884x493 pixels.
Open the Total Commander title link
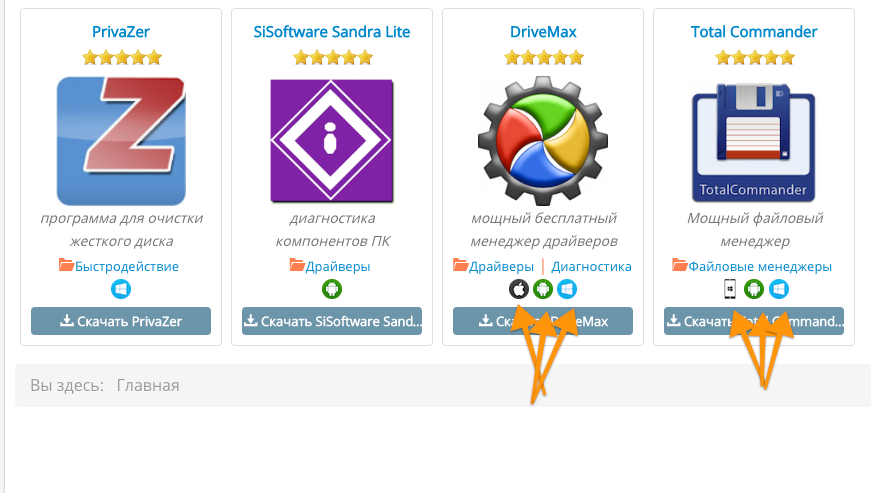[754, 32]
